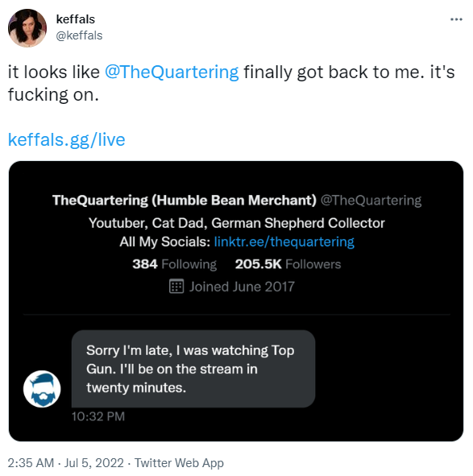The height and width of the screenshot is (476, 473).
Task: Click the 10:32 PM message timestamp
Action: 98,416
